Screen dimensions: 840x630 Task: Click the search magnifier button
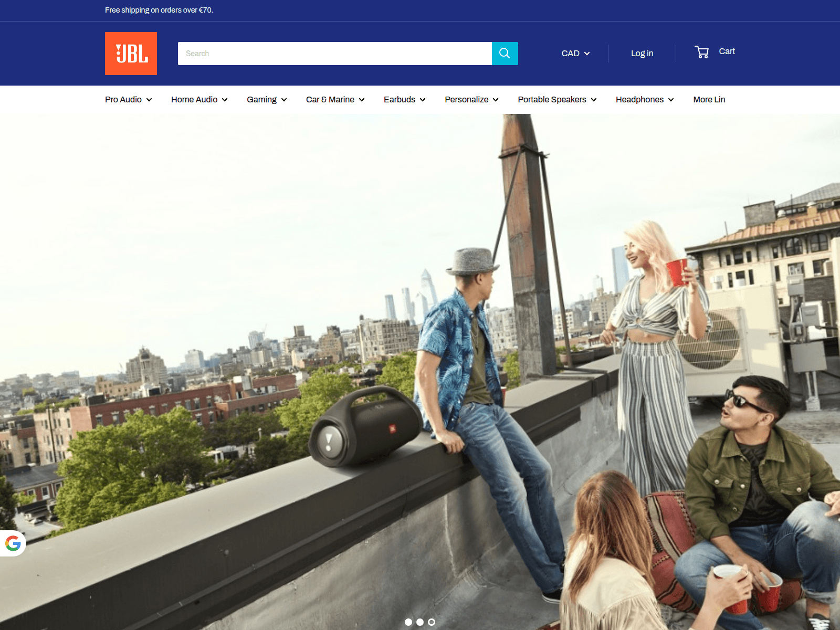coord(505,54)
